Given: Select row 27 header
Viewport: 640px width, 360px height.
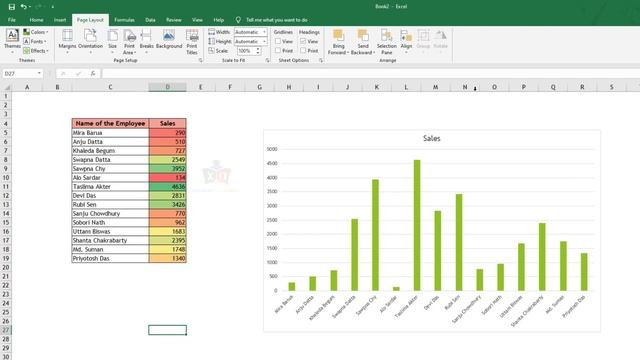Looking at the screenshot, I should [x=6, y=330].
